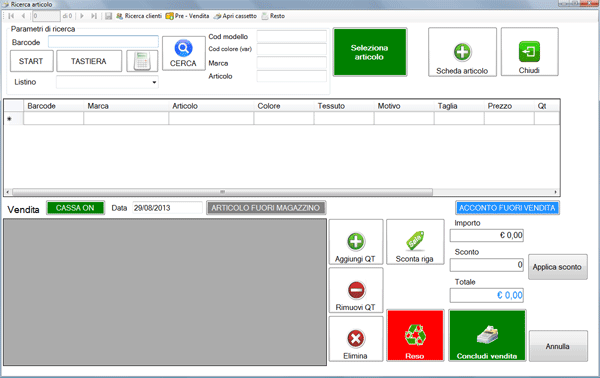Click the Data date field
This screenshot has height=378, width=600.
(x=167, y=208)
